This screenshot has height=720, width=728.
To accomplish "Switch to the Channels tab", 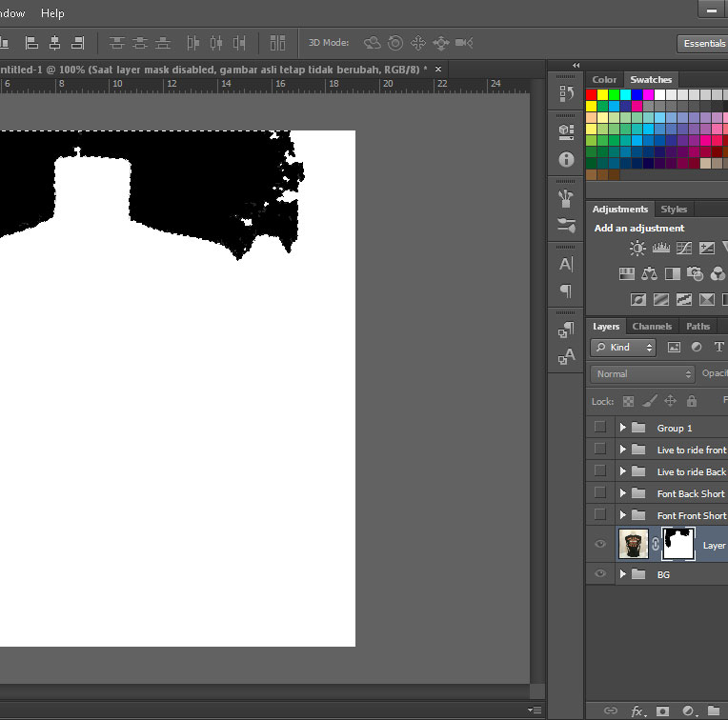I will pos(652,327).
